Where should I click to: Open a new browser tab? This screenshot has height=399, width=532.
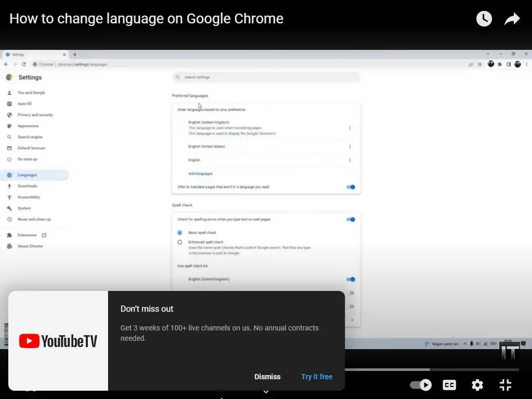75,54
